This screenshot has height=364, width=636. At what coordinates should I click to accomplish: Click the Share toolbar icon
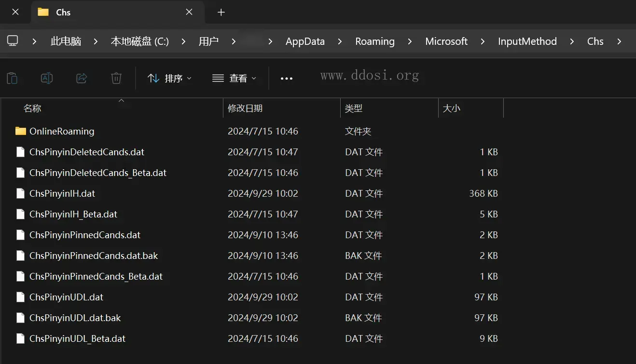82,78
